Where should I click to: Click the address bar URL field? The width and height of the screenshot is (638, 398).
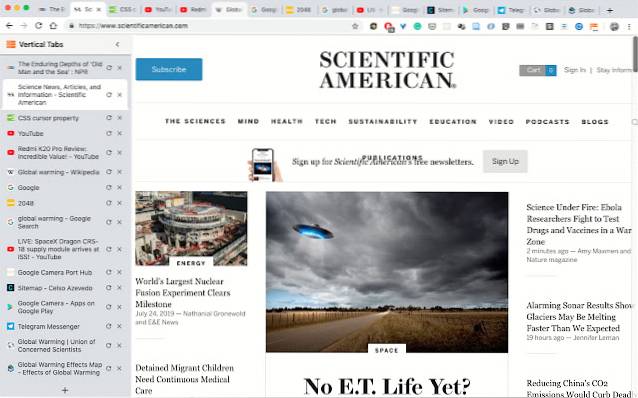pyautogui.click(x=208, y=26)
